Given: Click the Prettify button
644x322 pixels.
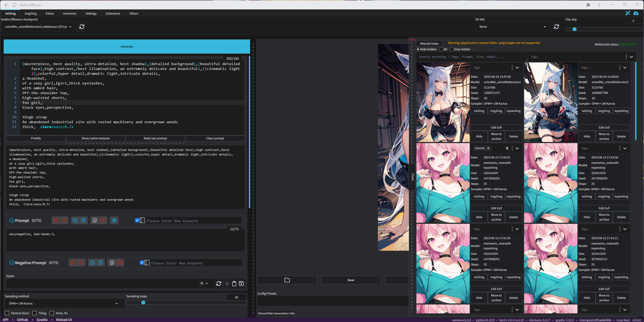Looking at the screenshot, I should click(36, 138).
